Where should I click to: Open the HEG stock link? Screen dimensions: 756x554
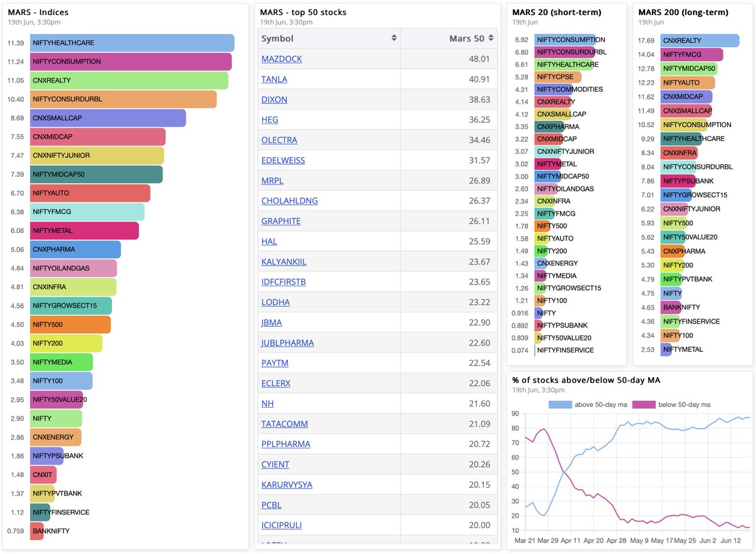pos(270,120)
